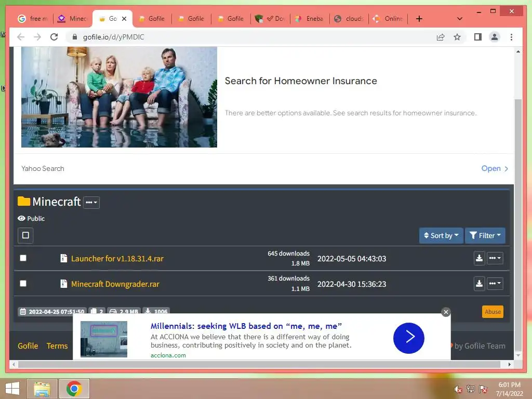The height and width of the screenshot is (399, 532).
Task: Open Search for Homeowner Insurance ad title
Action: [x=301, y=81]
